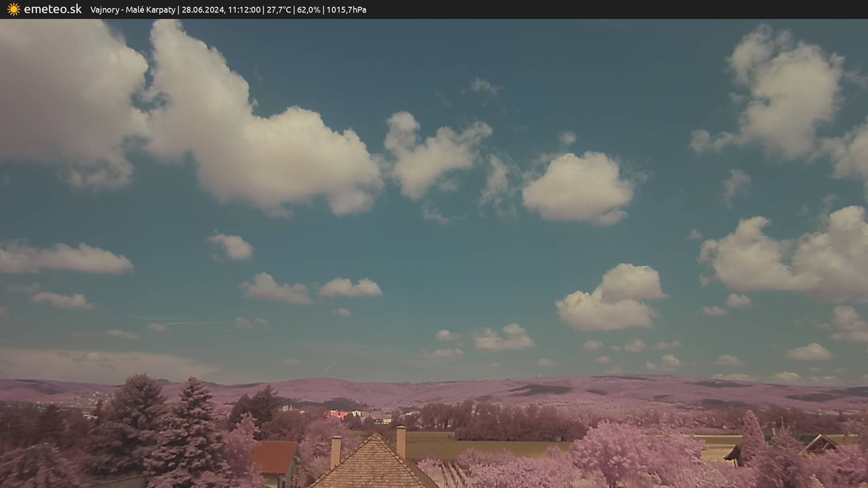Click the 27,7°C temperature reading
868x488 pixels.
click(278, 9)
